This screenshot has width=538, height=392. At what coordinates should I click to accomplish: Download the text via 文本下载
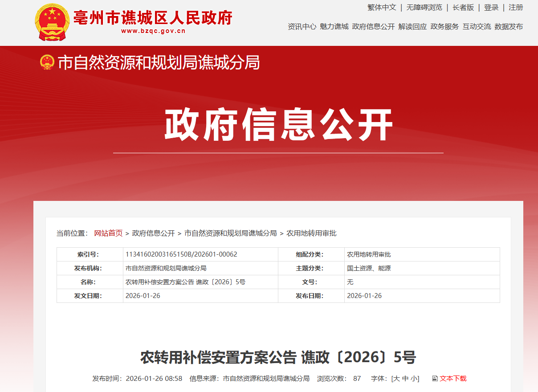point(453,379)
